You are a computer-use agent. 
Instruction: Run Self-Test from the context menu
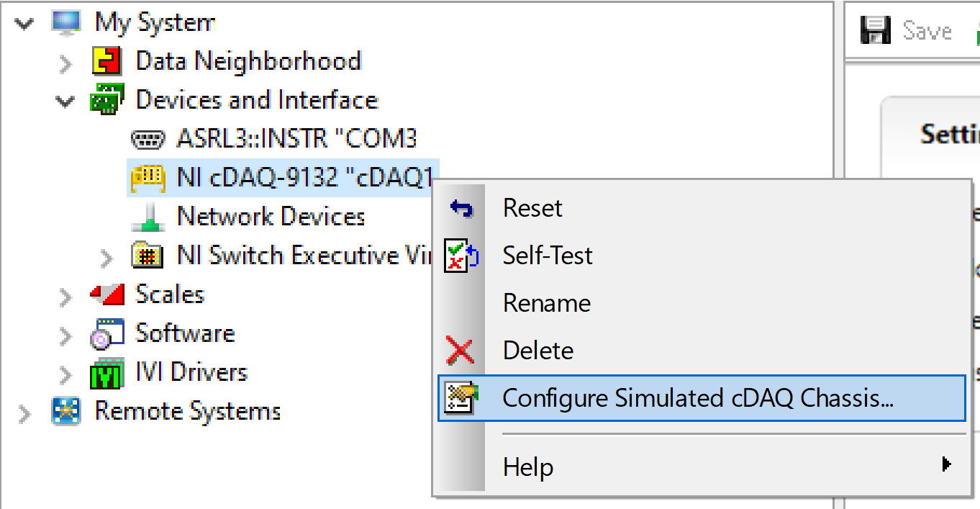coord(548,256)
